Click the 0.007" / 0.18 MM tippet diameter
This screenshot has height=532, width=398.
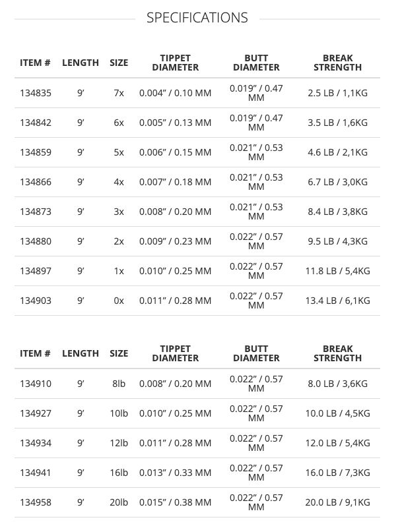tap(175, 182)
